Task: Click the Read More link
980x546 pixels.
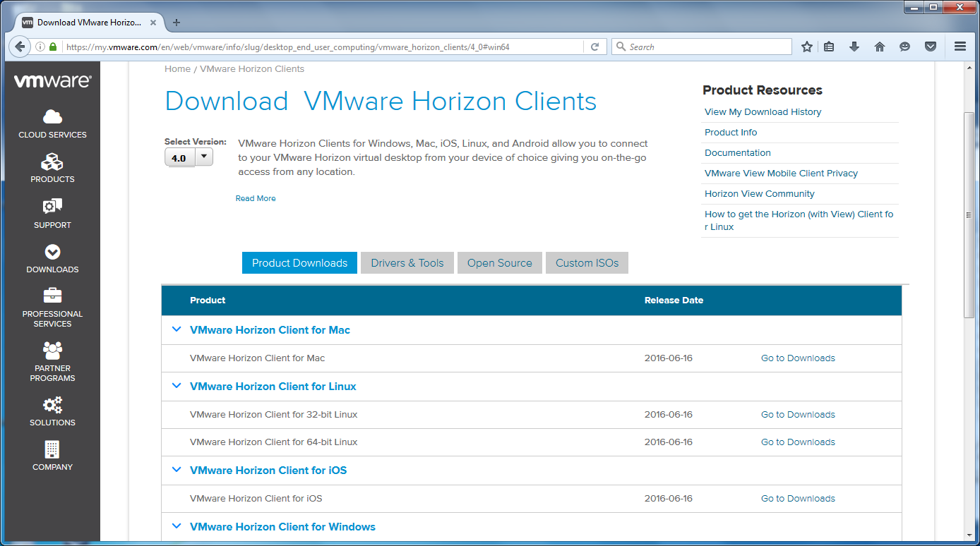Action: [x=256, y=198]
